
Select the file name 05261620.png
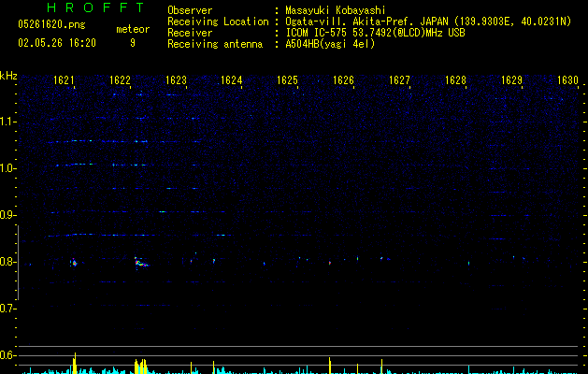(x=51, y=24)
